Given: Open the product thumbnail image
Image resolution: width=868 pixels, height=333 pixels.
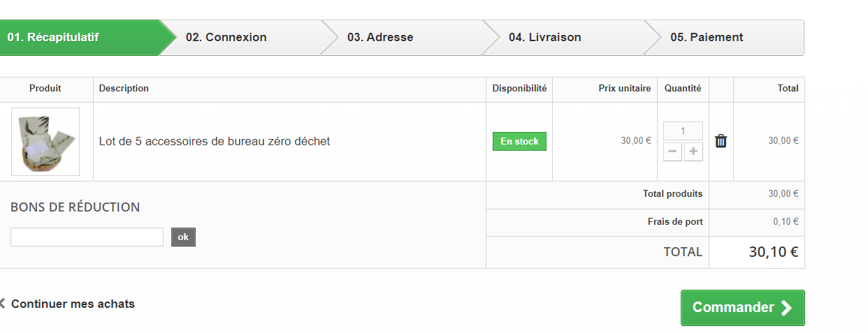Looking at the screenshot, I should click(x=45, y=142).
